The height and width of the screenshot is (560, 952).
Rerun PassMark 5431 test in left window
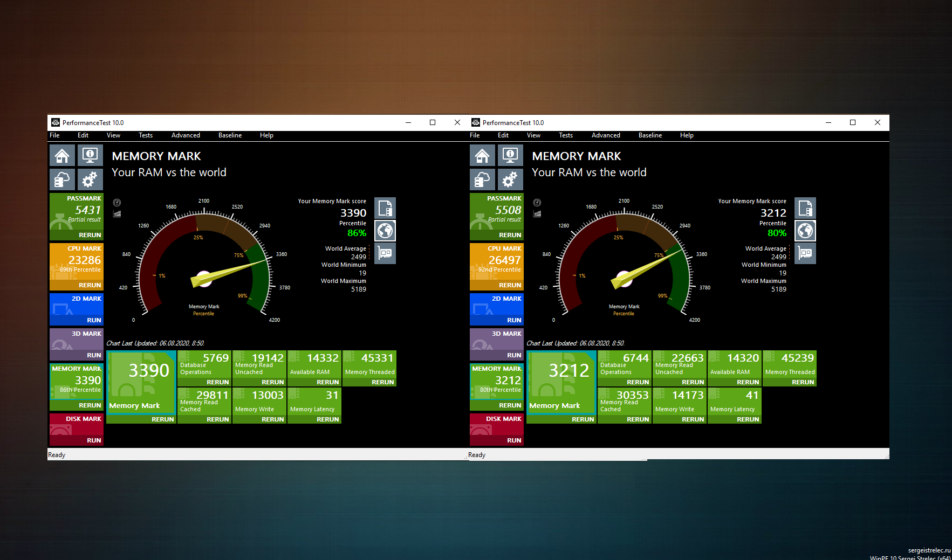[x=90, y=235]
